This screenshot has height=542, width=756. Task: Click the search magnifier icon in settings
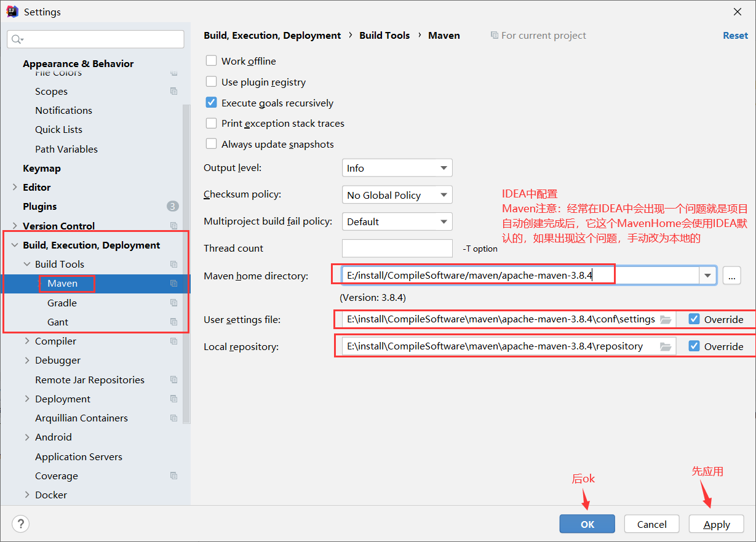pyautogui.click(x=17, y=39)
